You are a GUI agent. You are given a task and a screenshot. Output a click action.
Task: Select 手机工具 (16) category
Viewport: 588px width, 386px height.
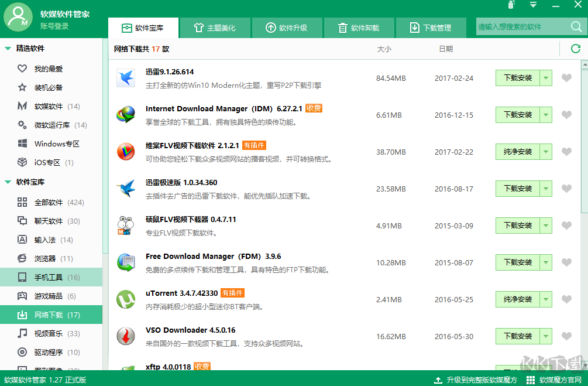coord(51,277)
